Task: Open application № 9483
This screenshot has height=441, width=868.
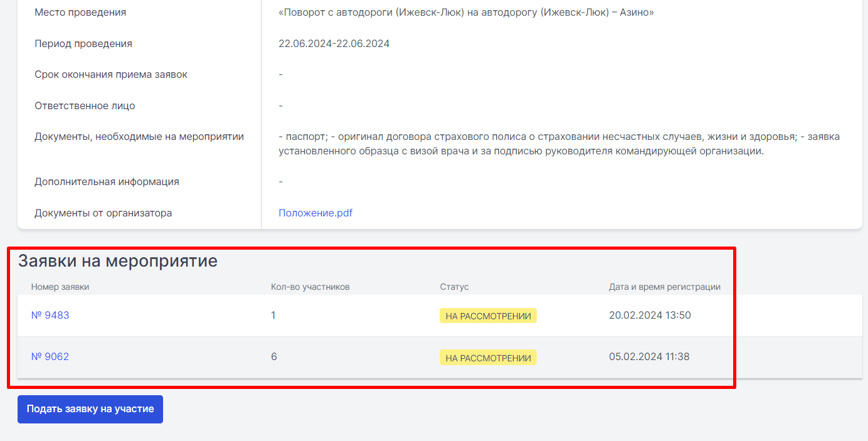Action: click(50, 315)
